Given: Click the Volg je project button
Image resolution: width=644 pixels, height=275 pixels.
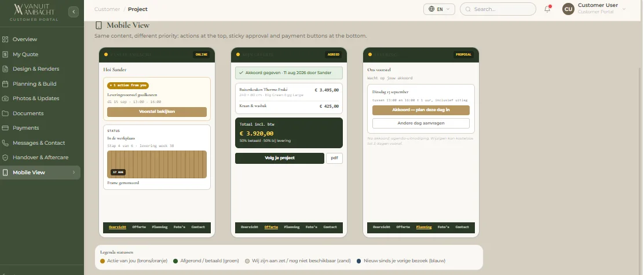Looking at the screenshot, I should coord(280,158).
